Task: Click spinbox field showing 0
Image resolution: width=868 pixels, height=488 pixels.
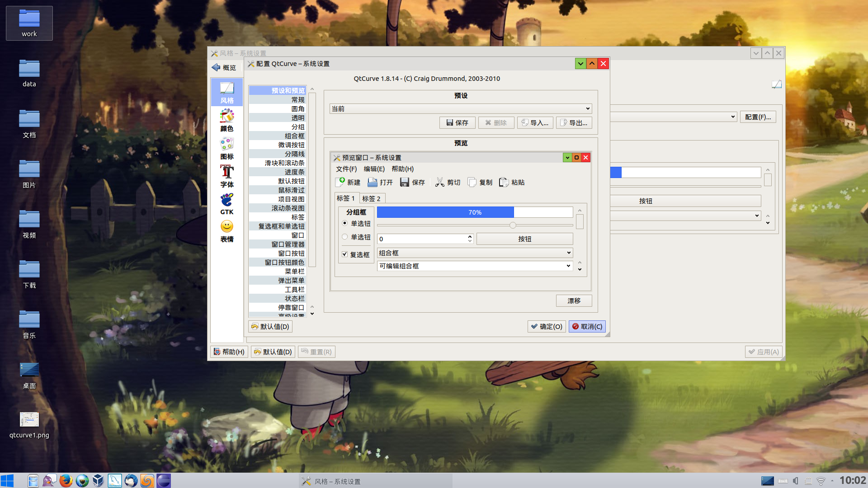Action: click(x=421, y=239)
